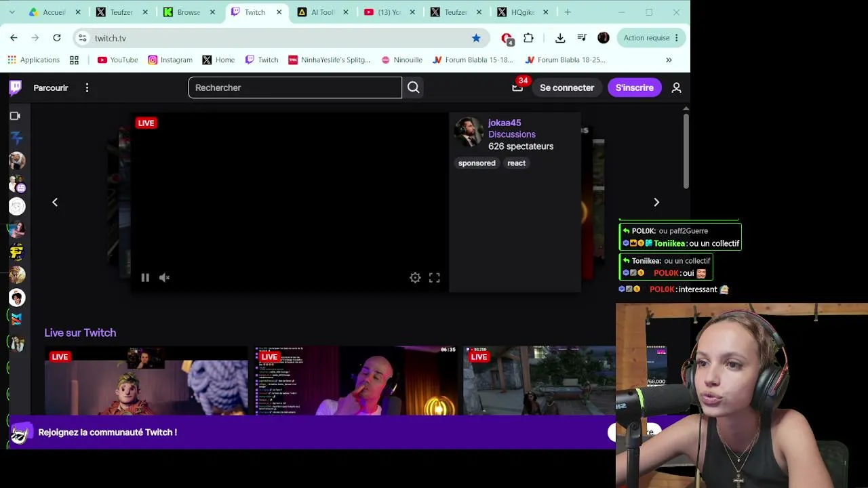Image resolution: width=868 pixels, height=488 pixels.
Task: Close the active Twitch tab
Action: 279,12
